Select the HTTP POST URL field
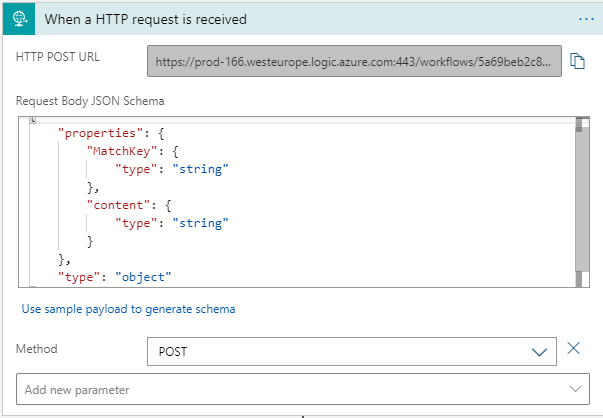The image size is (603, 418). [354, 61]
